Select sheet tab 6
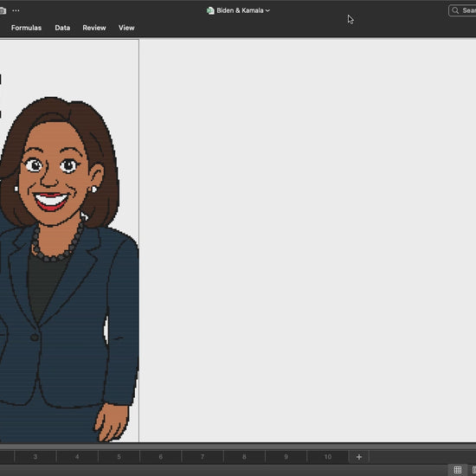 pyautogui.click(x=161, y=457)
